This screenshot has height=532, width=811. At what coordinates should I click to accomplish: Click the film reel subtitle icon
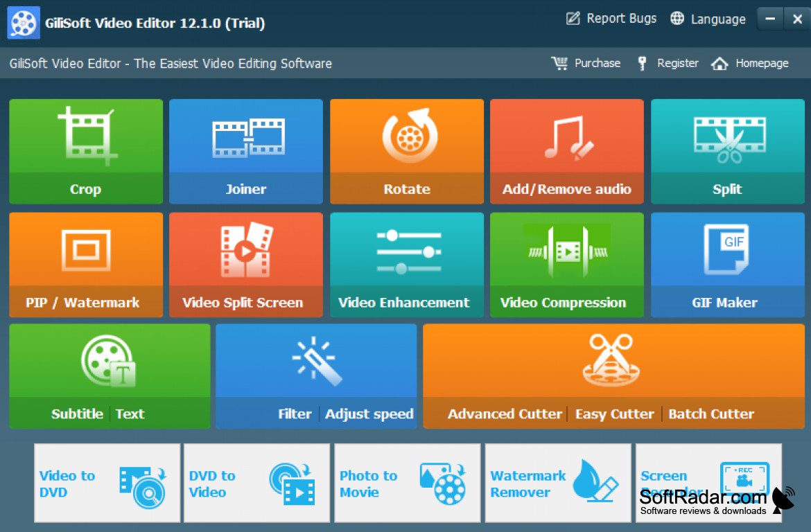(109, 361)
